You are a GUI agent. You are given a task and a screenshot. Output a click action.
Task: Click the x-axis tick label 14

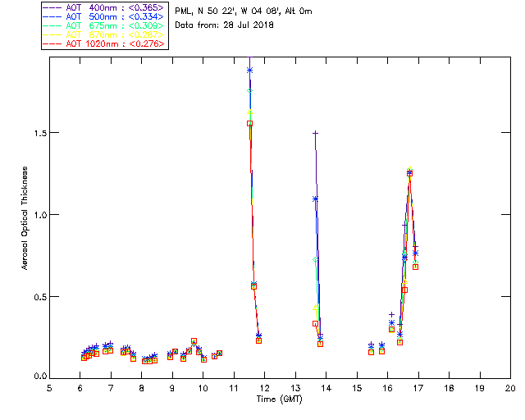click(x=326, y=388)
